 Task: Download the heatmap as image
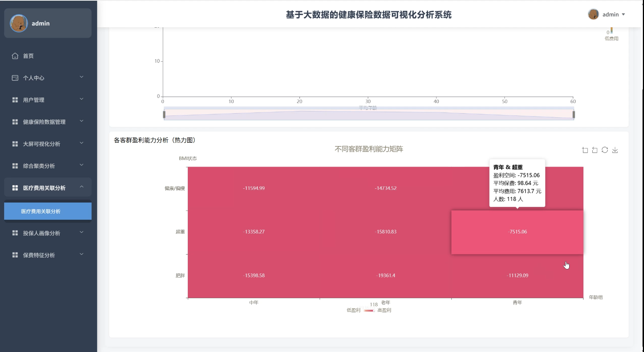click(x=615, y=150)
